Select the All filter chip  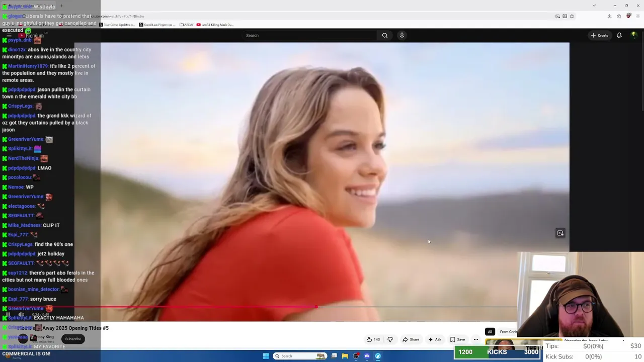pos(490,332)
